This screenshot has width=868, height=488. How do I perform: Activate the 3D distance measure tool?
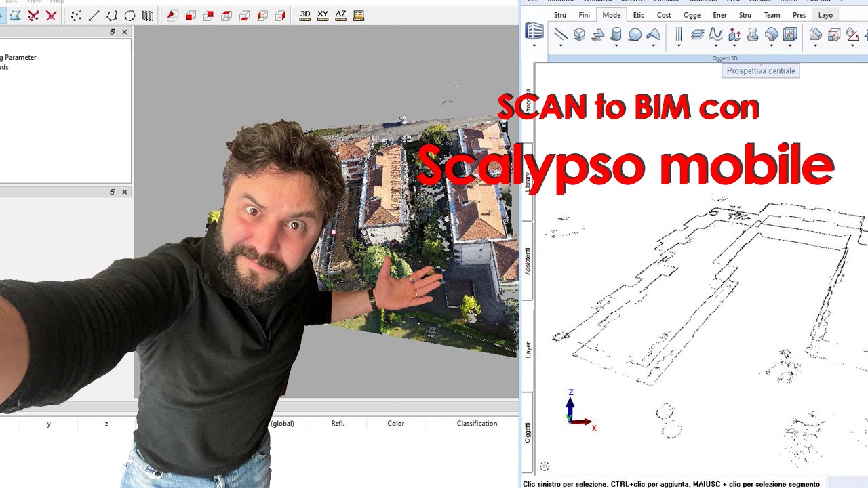[x=305, y=15]
